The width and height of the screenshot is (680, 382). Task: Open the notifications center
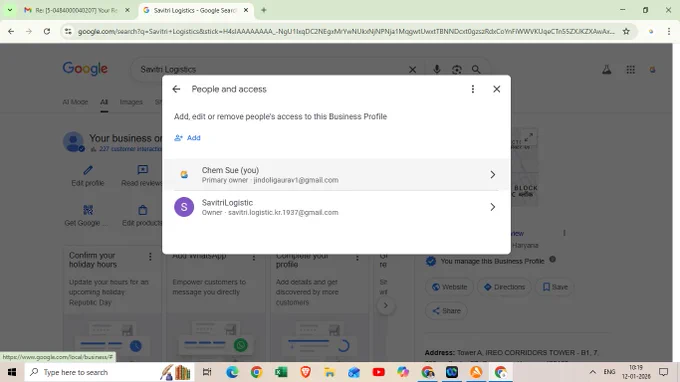click(x=664, y=372)
